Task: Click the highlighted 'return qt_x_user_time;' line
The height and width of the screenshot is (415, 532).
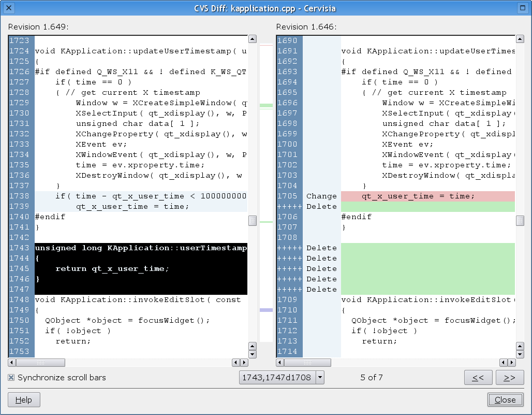Action: pyautogui.click(x=112, y=268)
